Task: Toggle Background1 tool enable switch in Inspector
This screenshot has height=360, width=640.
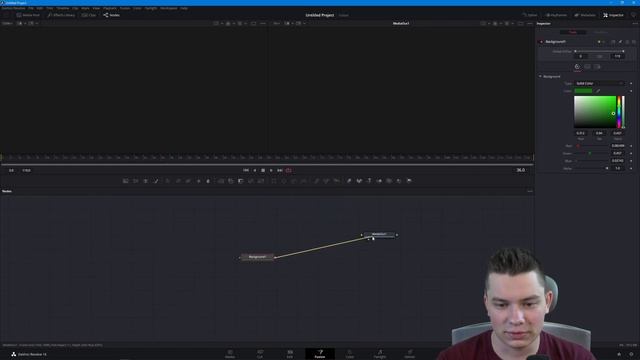Action: pyautogui.click(x=542, y=42)
